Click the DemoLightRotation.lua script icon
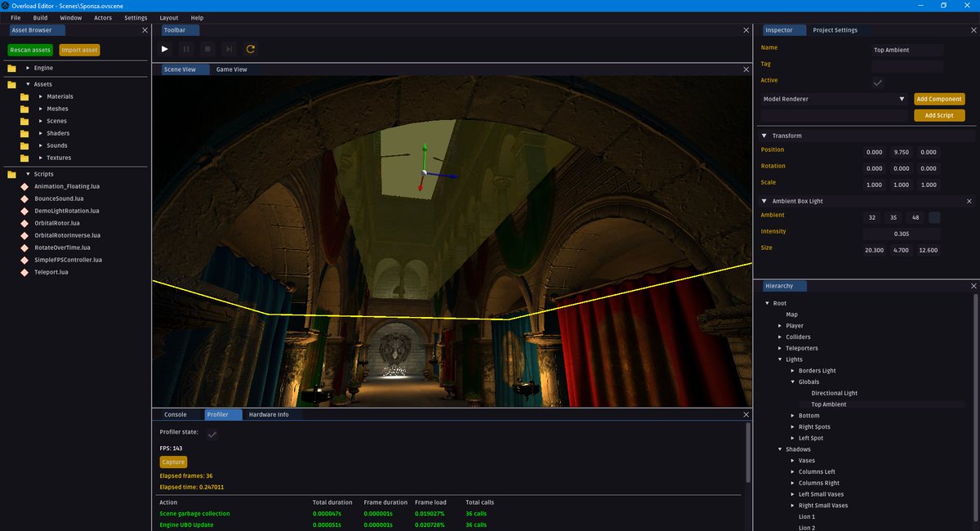This screenshot has width=980, height=531. pos(24,211)
